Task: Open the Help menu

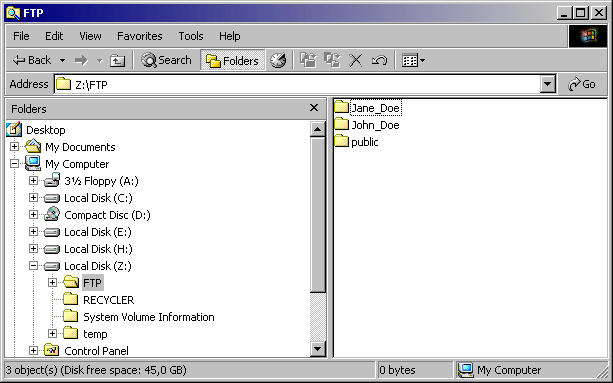Action: [x=229, y=36]
